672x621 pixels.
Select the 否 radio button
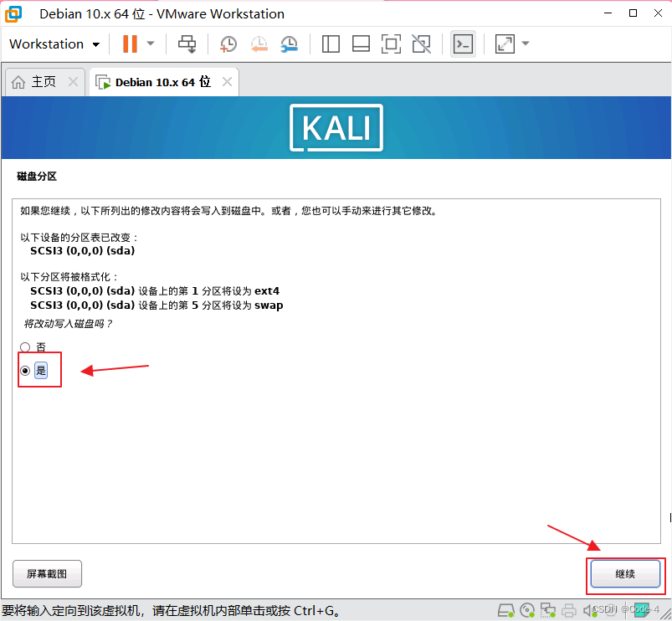tap(24, 346)
